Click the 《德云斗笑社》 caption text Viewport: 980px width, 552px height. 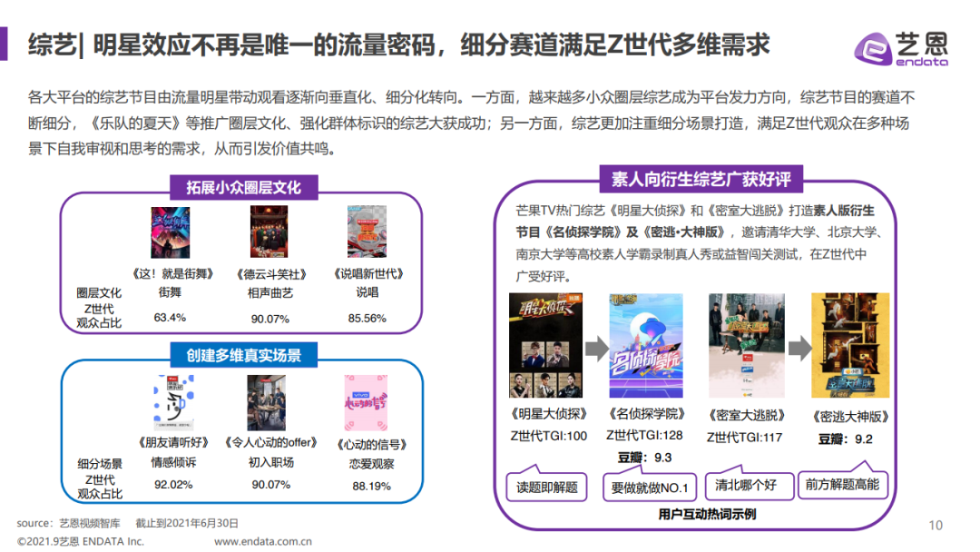pos(272,274)
